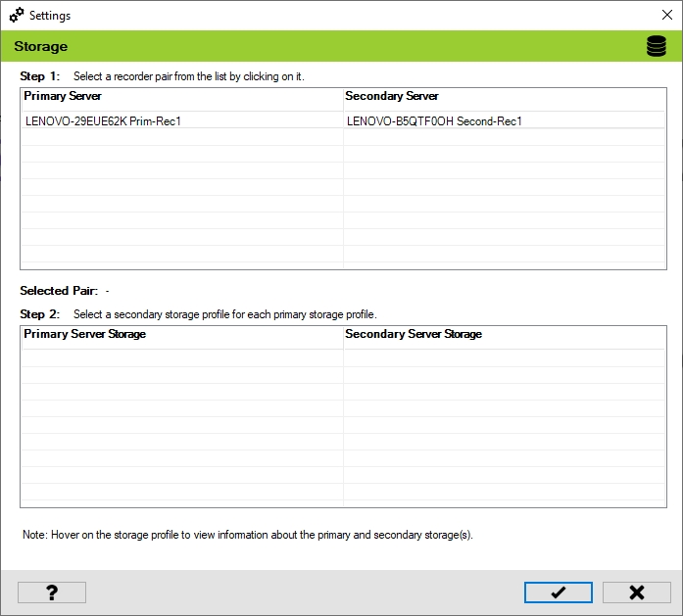Click the Secondary Server column header
Viewport: 683px width, 616px height.
[392, 97]
